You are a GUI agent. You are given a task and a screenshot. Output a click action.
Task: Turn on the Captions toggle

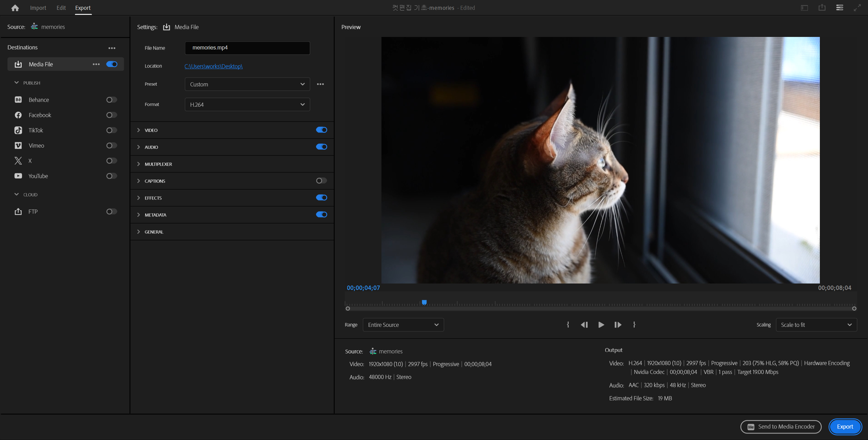tap(321, 181)
